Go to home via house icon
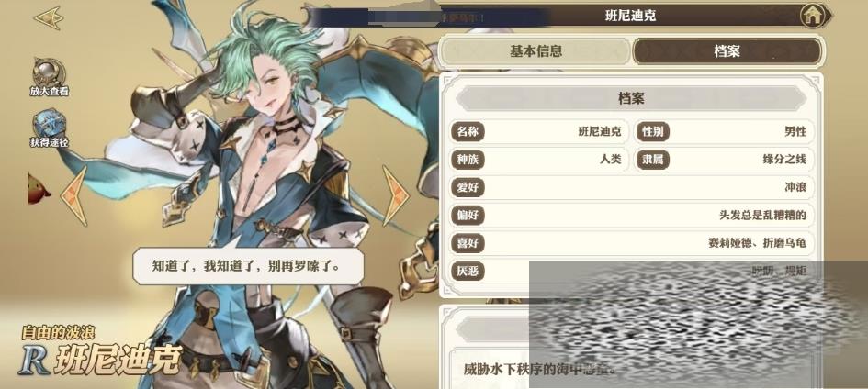 [x=813, y=16]
